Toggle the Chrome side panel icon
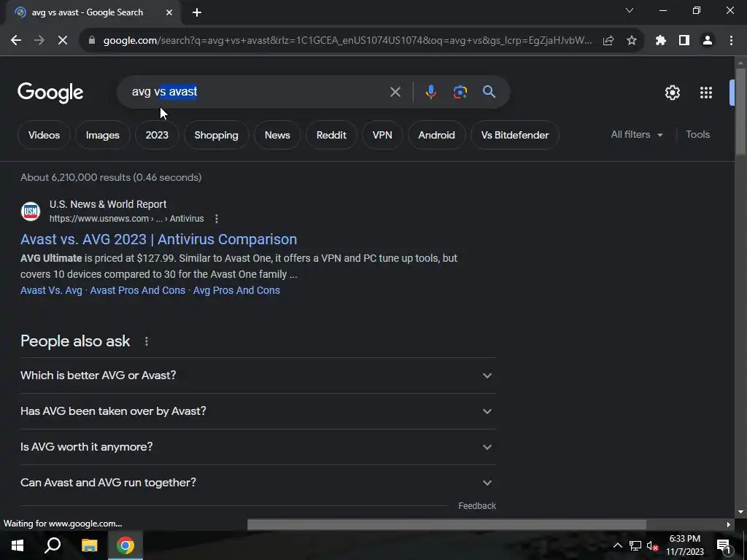 [x=684, y=41]
